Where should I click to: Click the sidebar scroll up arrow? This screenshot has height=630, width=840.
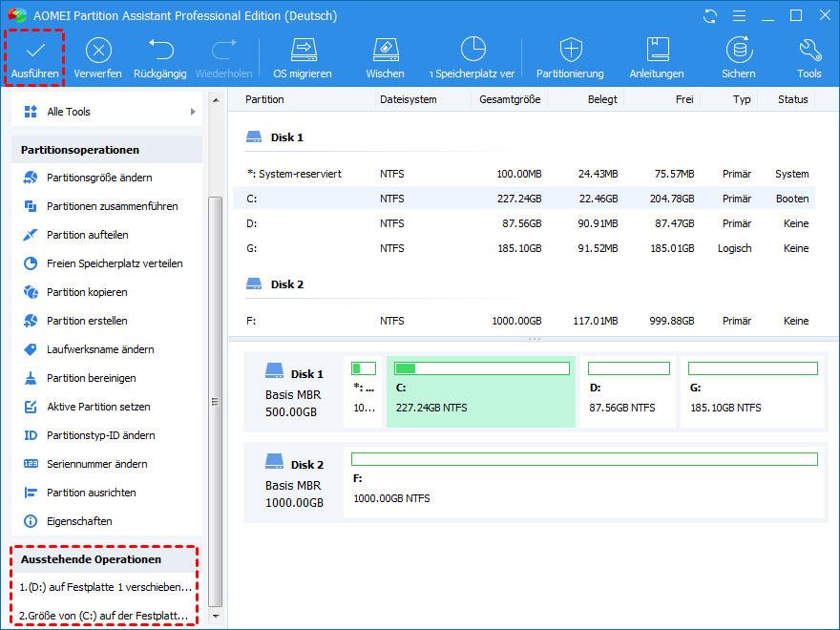tap(216, 100)
